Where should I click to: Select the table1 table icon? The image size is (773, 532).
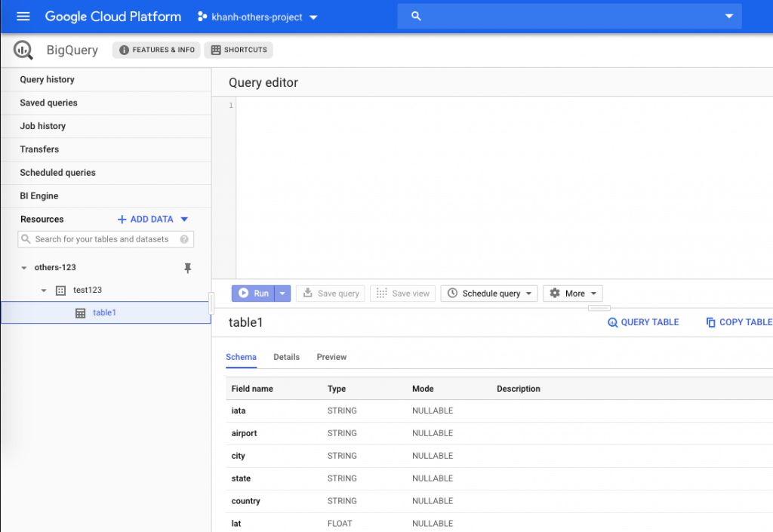coord(80,312)
